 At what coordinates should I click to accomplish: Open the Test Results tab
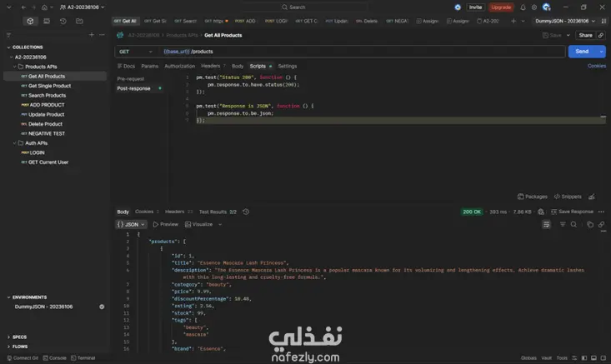[218, 212]
